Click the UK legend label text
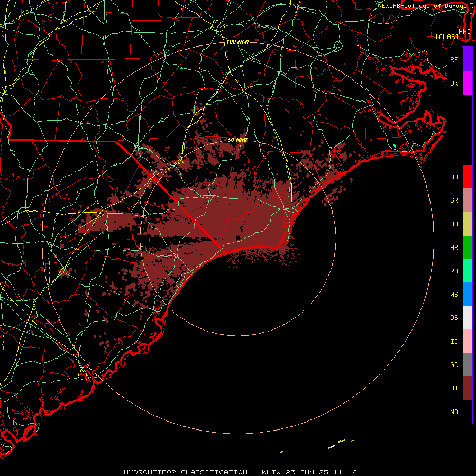 pyautogui.click(x=454, y=83)
